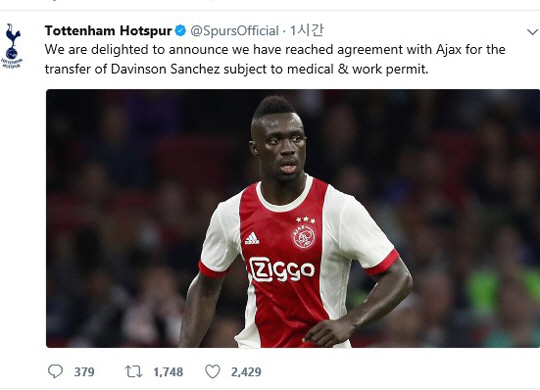Open the @SpursOfficial handle link

tap(235, 31)
